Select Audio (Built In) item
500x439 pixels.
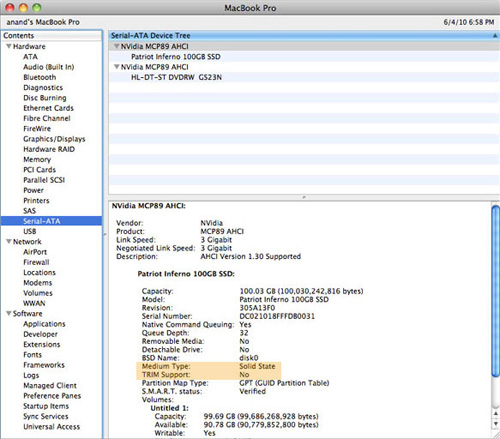pos(49,67)
